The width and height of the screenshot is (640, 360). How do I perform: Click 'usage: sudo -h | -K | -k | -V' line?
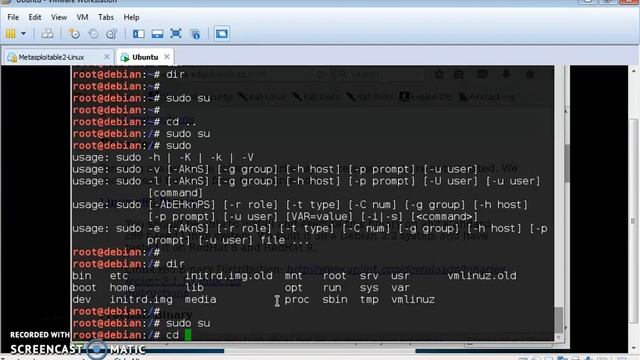pyautogui.click(x=163, y=158)
